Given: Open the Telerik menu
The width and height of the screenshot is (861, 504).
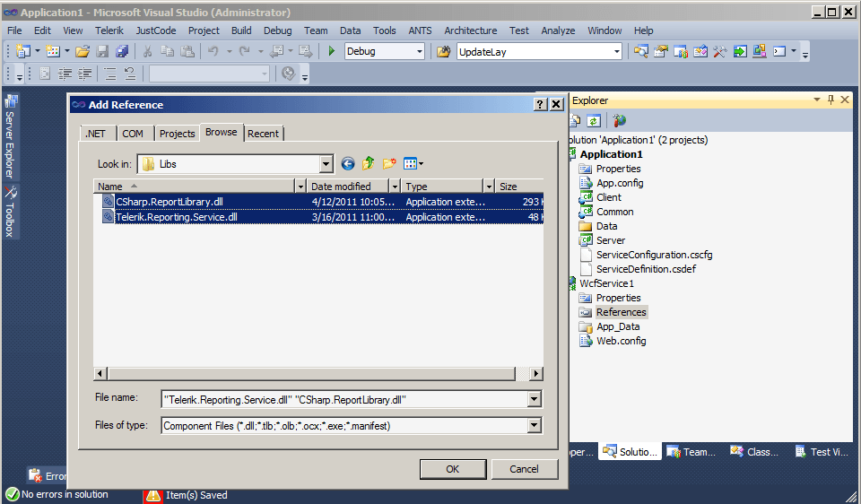Looking at the screenshot, I should pyautogui.click(x=109, y=30).
